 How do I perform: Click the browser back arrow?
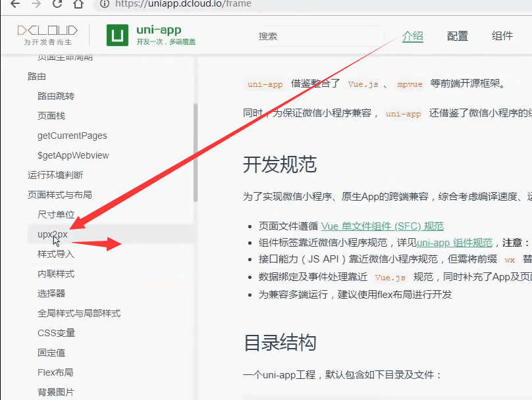[15, 4]
